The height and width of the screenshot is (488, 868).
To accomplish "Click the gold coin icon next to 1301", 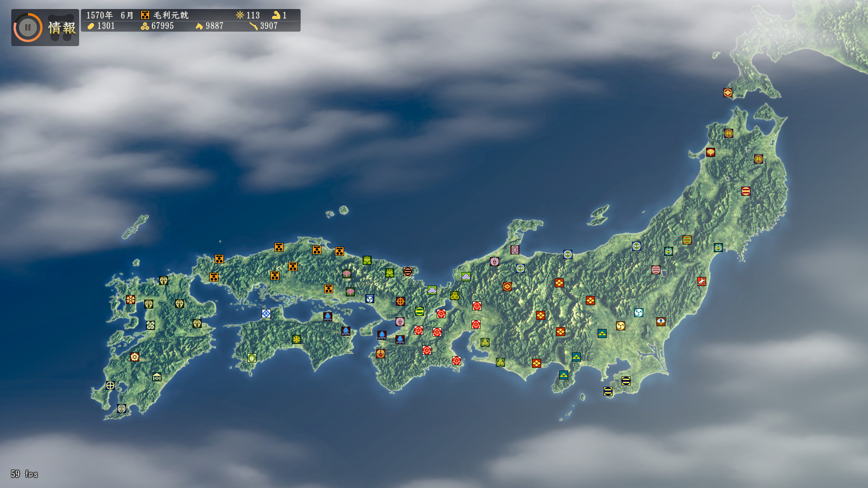I will [x=91, y=26].
